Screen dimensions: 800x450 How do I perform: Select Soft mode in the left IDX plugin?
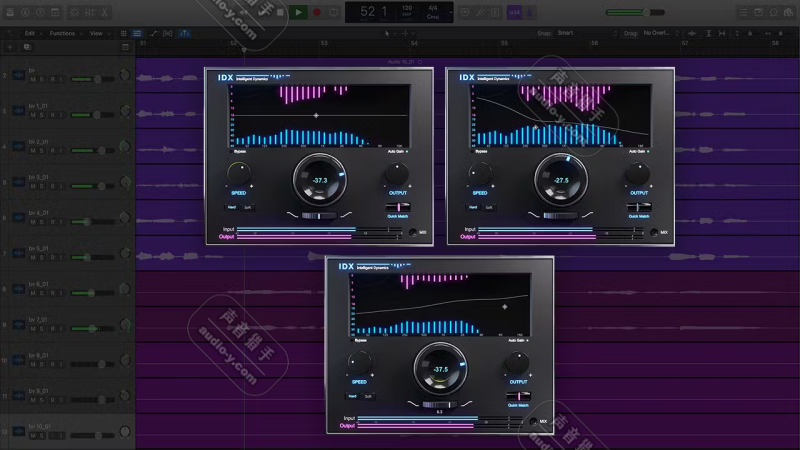click(x=247, y=207)
